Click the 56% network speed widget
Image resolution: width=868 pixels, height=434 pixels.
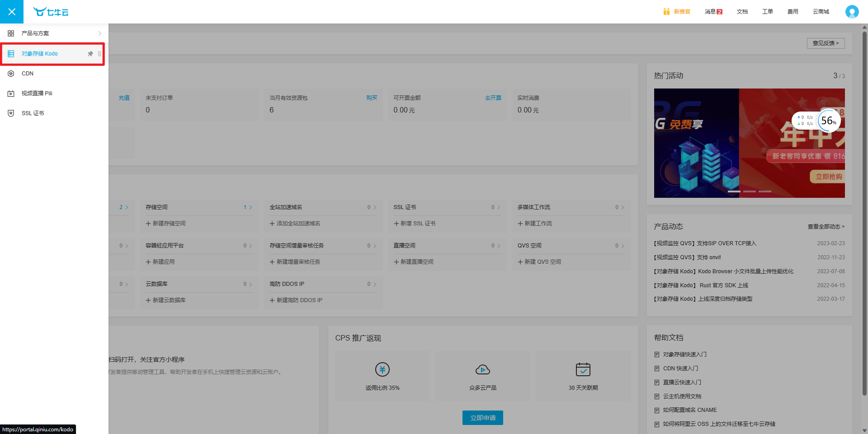pyautogui.click(x=816, y=121)
